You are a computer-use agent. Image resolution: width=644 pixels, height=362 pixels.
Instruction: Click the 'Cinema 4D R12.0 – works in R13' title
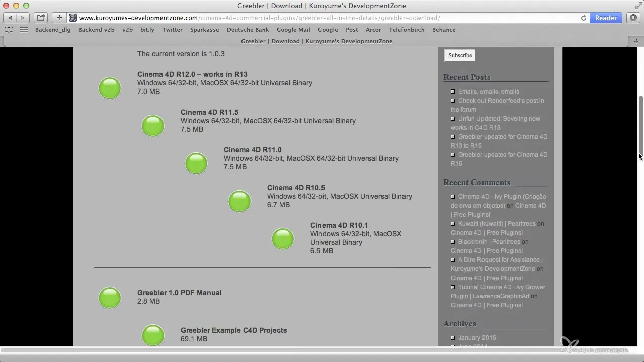192,74
